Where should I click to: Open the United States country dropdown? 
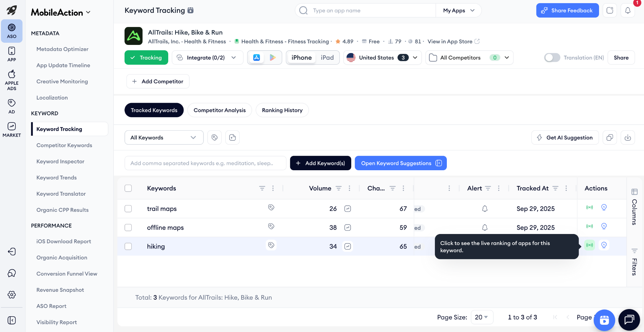pos(382,57)
